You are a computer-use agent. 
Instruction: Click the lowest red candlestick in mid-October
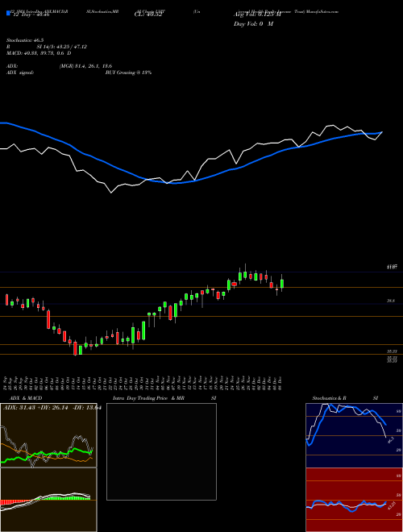pyautogui.click(x=75, y=348)
